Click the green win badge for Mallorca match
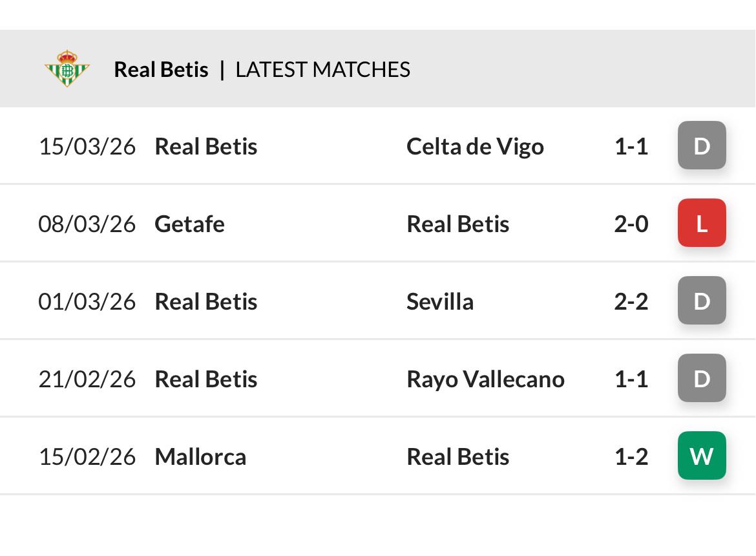The height and width of the screenshot is (556, 756). pos(702,456)
